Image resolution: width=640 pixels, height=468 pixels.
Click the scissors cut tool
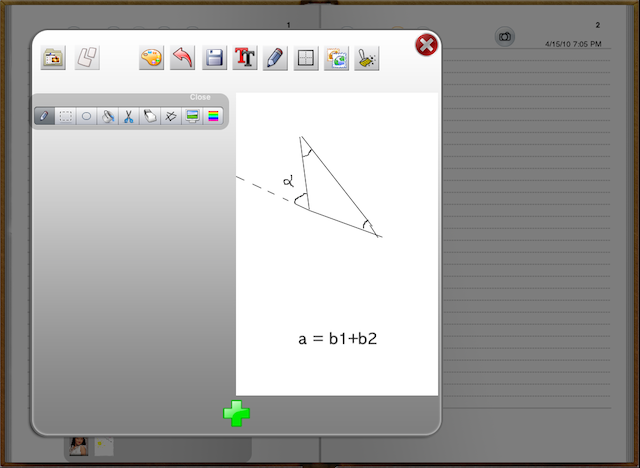coord(128,116)
